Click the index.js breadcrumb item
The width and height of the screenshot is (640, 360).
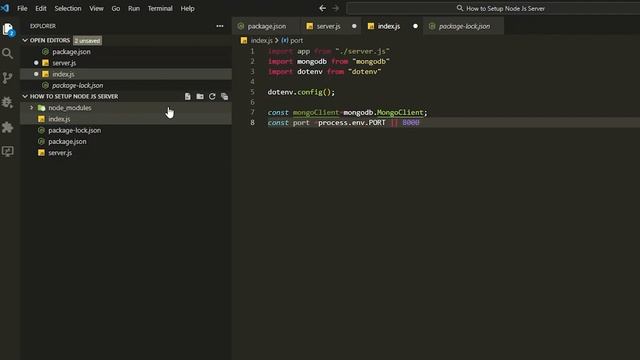point(261,40)
